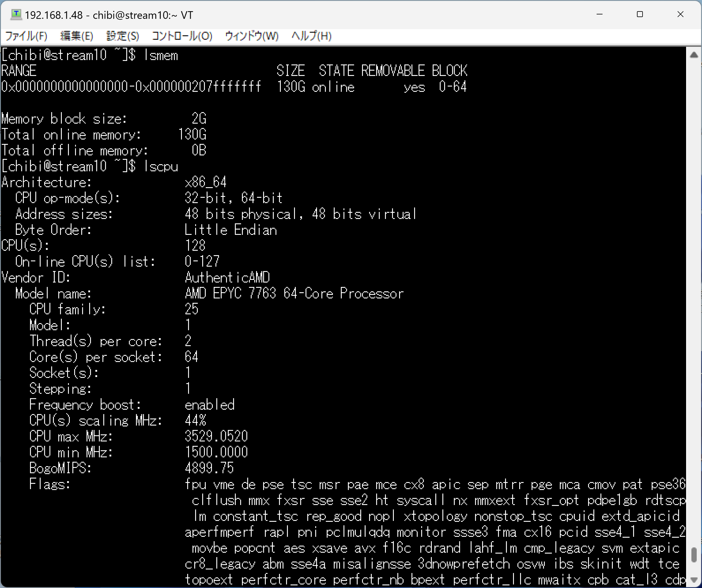Click the scrollbar up arrow
The image size is (702, 588).
(694, 55)
